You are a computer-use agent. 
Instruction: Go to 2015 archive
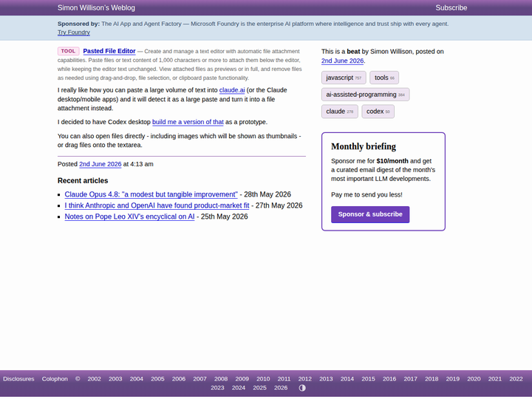coord(368,378)
